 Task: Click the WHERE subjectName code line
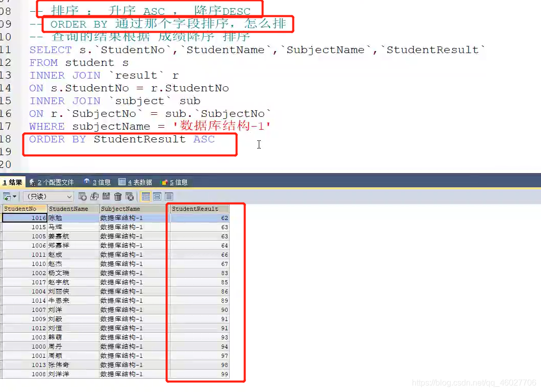click(150, 126)
